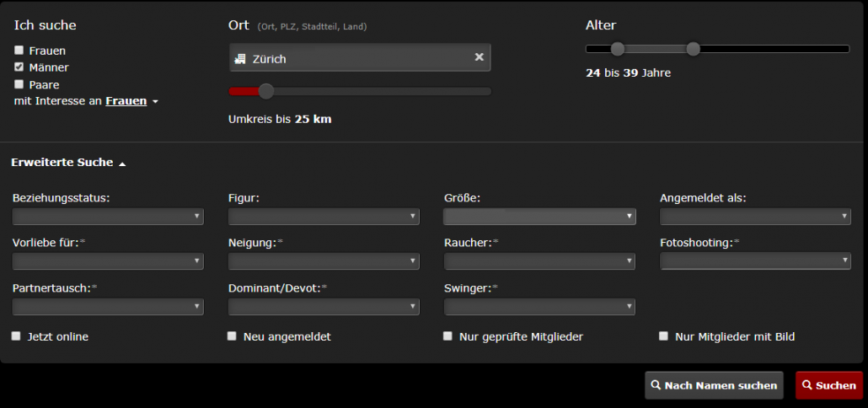Open the Beziehungsstatus dropdown
The image size is (868, 408).
click(x=108, y=216)
